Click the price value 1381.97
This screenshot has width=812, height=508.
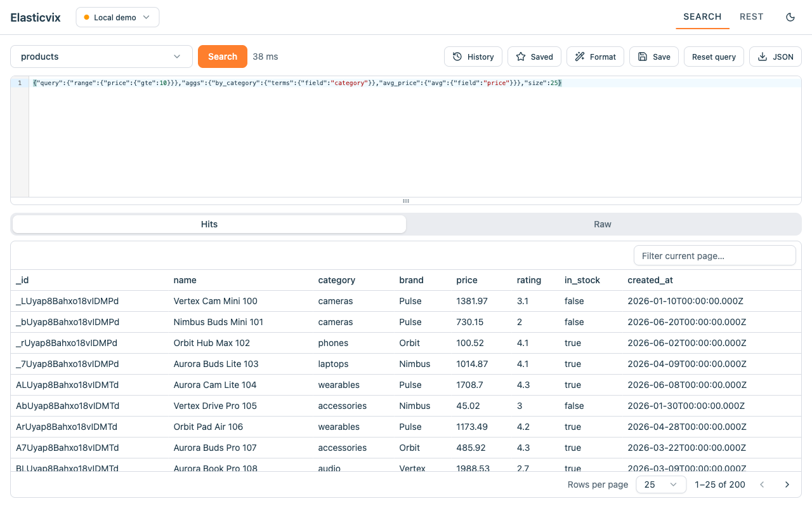coord(472,301)
